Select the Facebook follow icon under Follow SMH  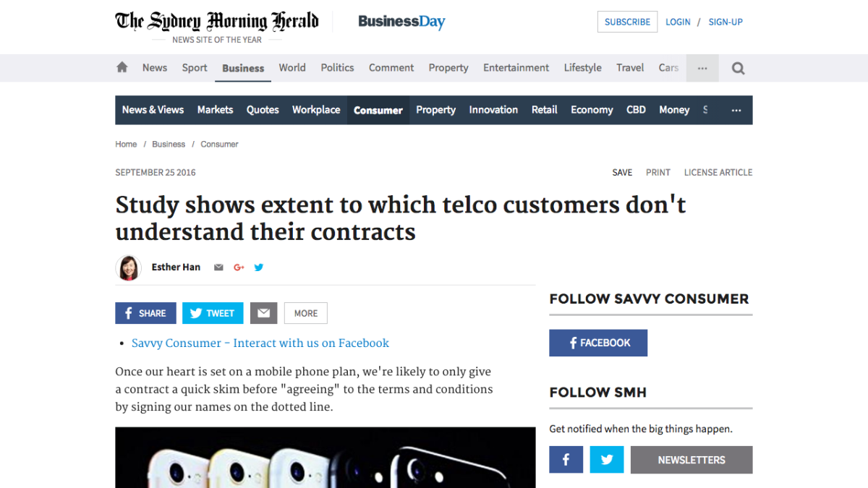pyautogui.click(x=566, y=460)
